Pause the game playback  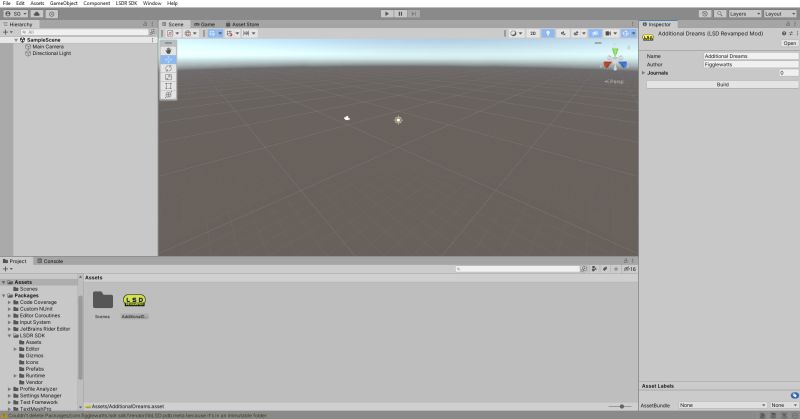pos(401,14)
